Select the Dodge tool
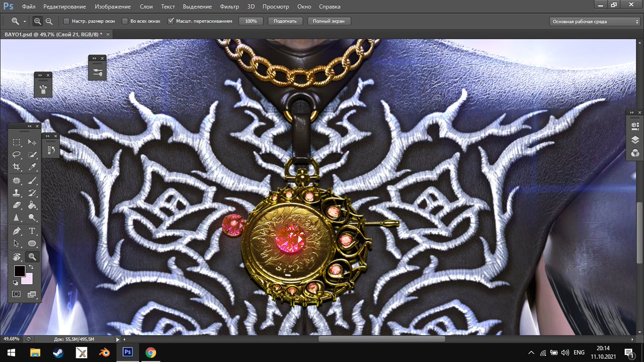This screenshot has width=644, height=362. [x=32, y=218]
